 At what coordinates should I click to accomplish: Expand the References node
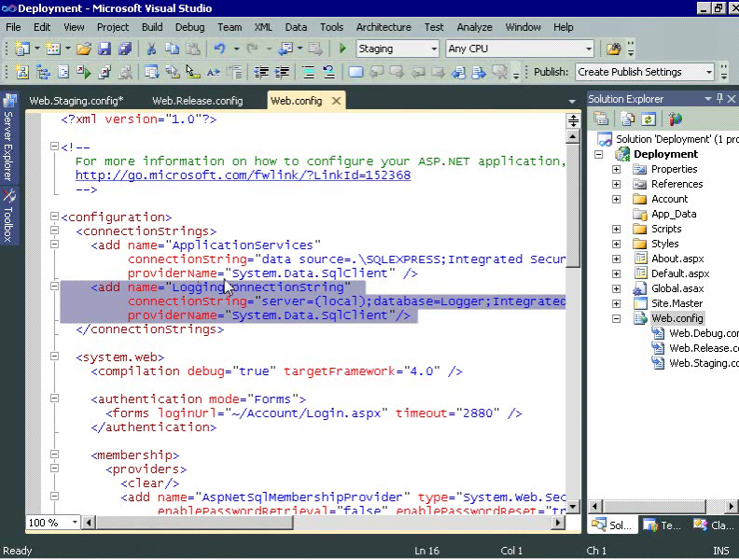[616, 184]
